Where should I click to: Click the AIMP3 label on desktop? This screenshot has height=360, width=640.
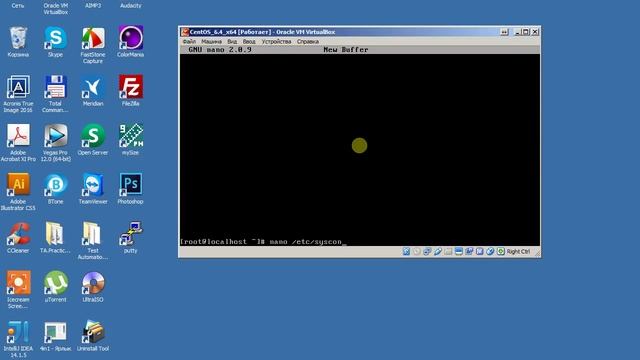93,6
